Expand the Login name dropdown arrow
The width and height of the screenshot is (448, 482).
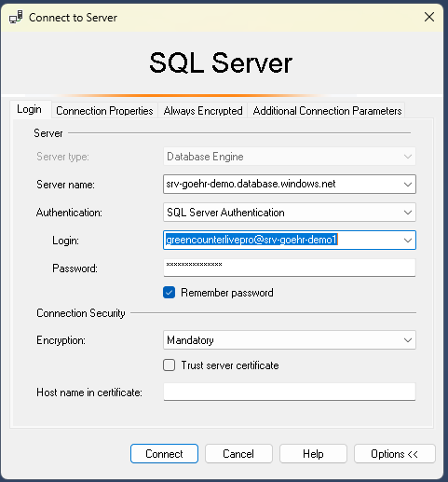click(x=408, y=241)
